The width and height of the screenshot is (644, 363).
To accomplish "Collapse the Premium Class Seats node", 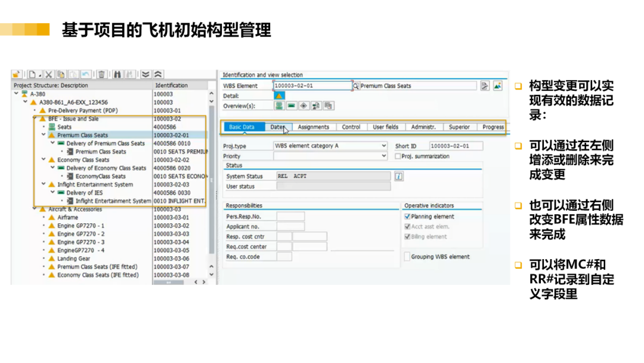I will tap(44, 135).
